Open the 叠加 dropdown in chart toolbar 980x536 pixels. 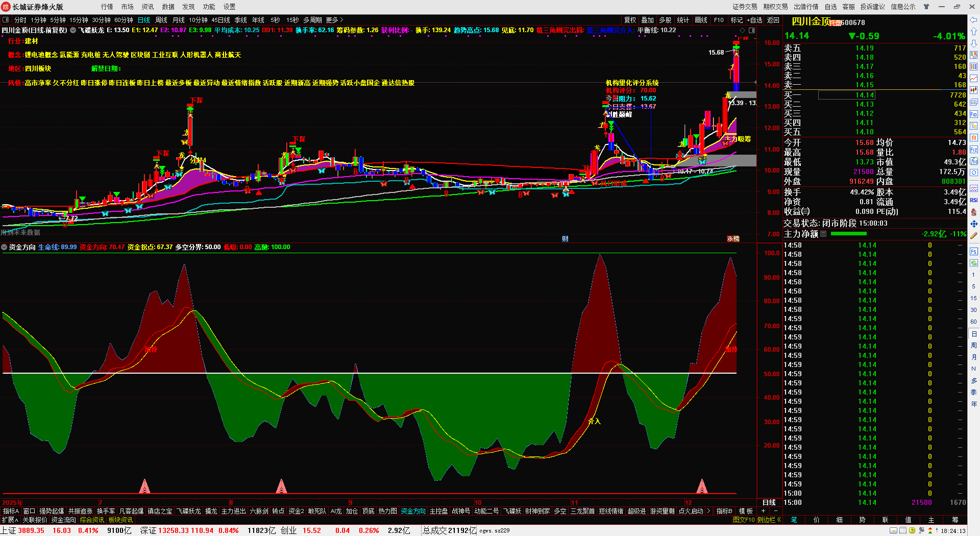click(x=648, y=20)
